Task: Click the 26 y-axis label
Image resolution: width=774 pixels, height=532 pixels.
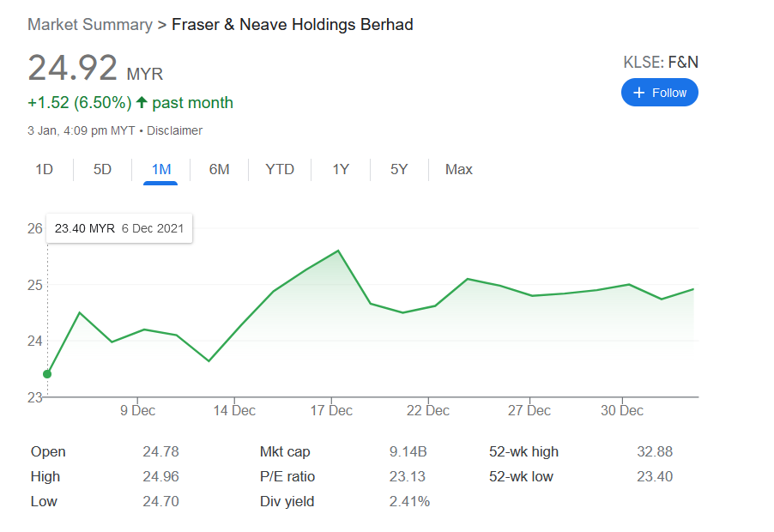Action: pos(35,228)
